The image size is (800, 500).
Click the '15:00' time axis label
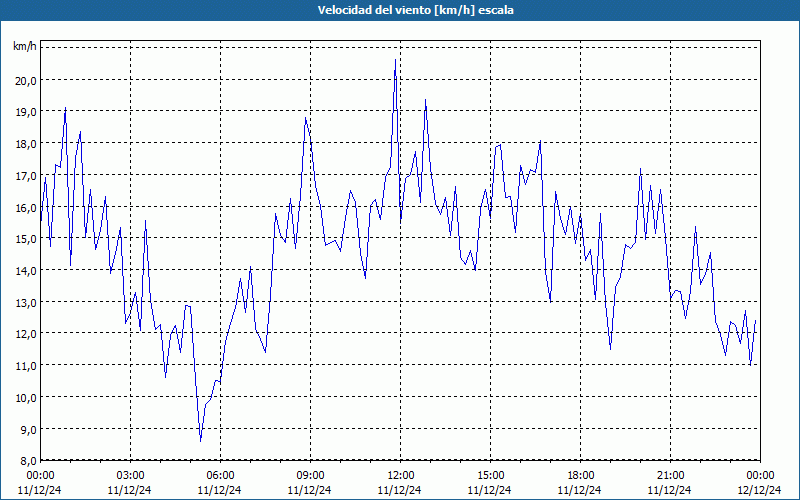[x=490, y=476]
